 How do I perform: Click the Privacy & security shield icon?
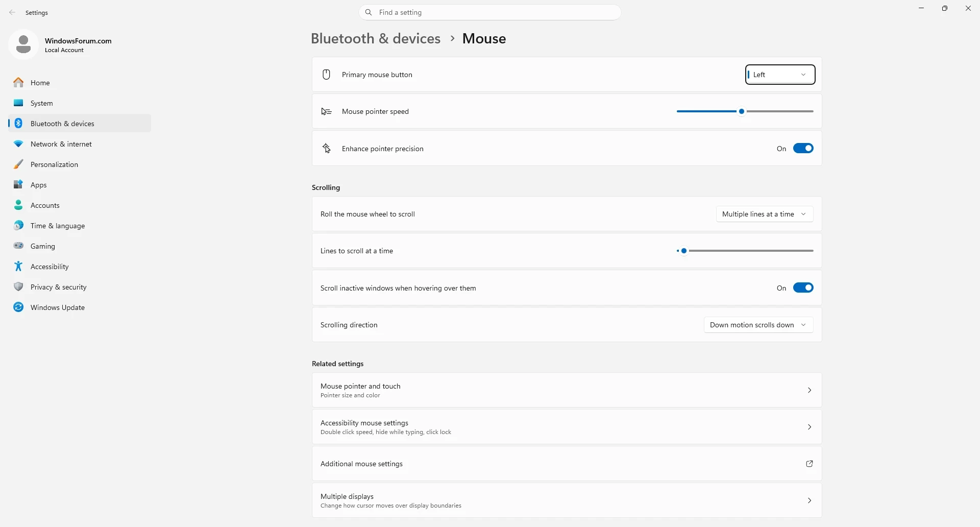click(18, 286)
